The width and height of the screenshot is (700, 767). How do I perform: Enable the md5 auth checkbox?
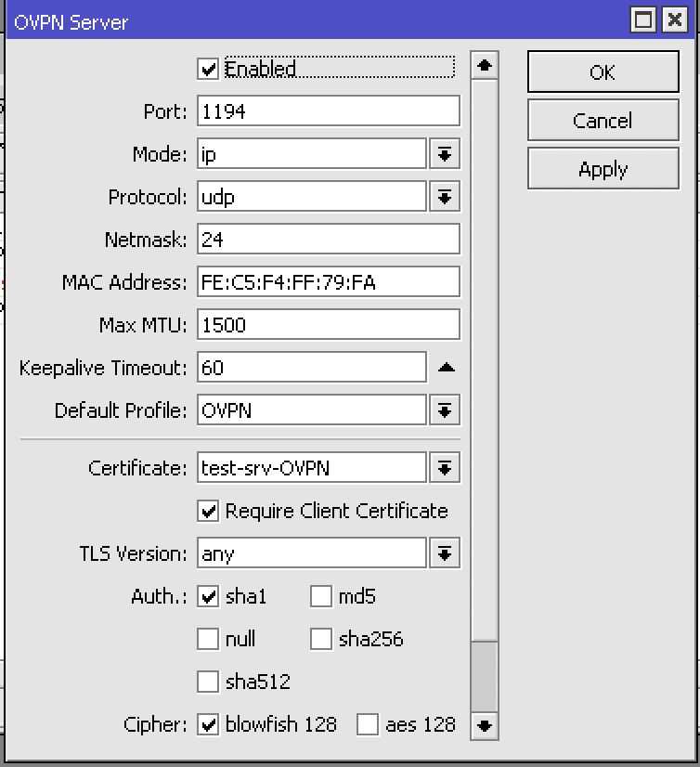(x=321, y=596)
